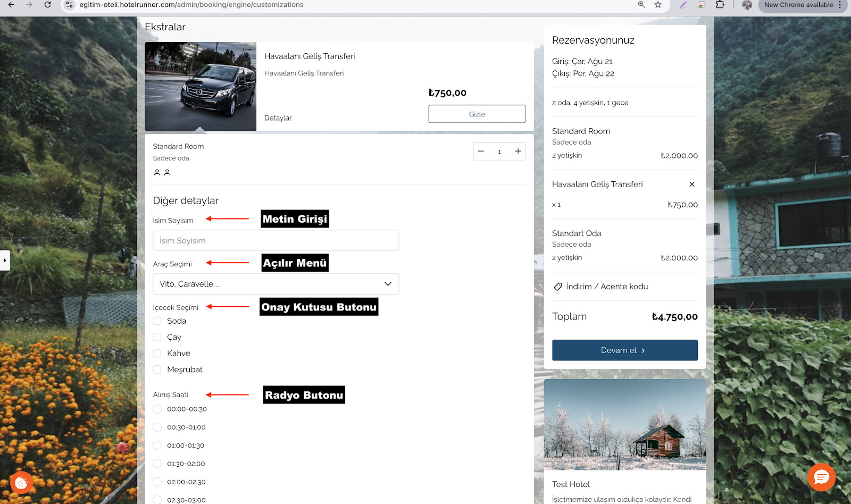
Task: Open the browser extensions puzzle icon
Action: coord(720,5)
